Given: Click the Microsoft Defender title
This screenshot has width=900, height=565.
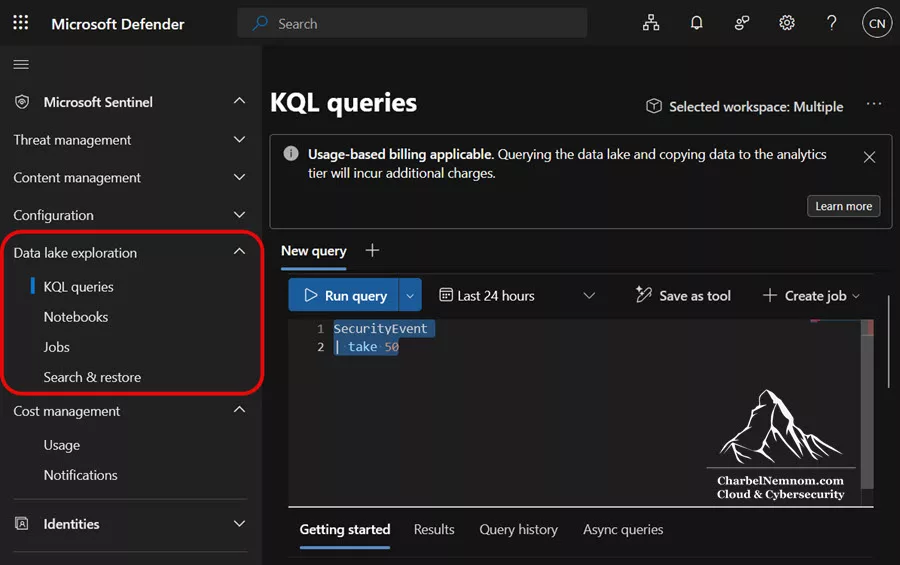Looking at the screenshot, I should 118,24.
